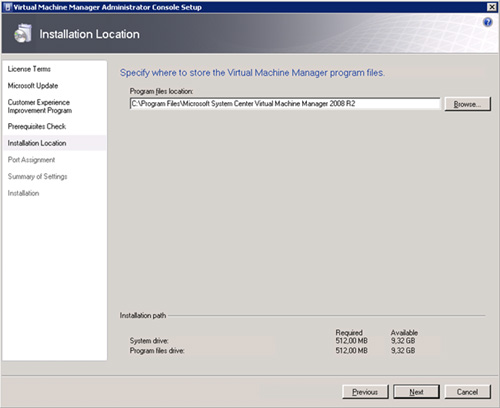Go to the Microsoft Update step
This screenshot has width=500, height=408.
coord(33,86)
